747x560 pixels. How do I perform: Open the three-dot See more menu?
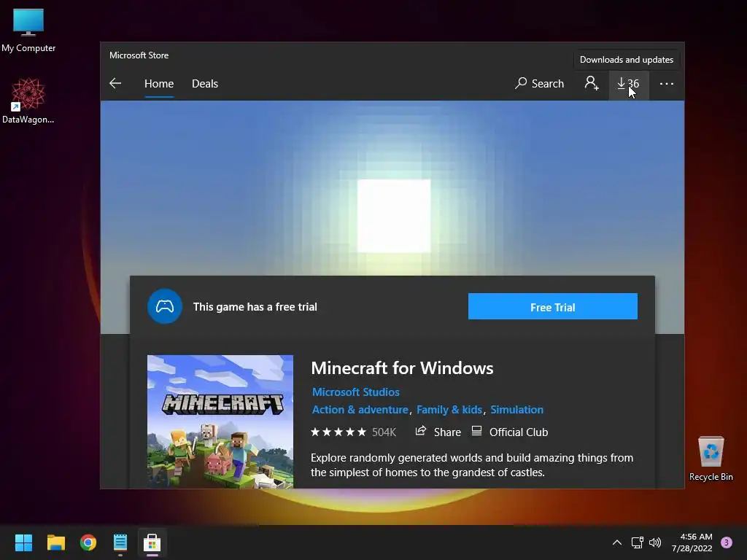coord(667,84)
